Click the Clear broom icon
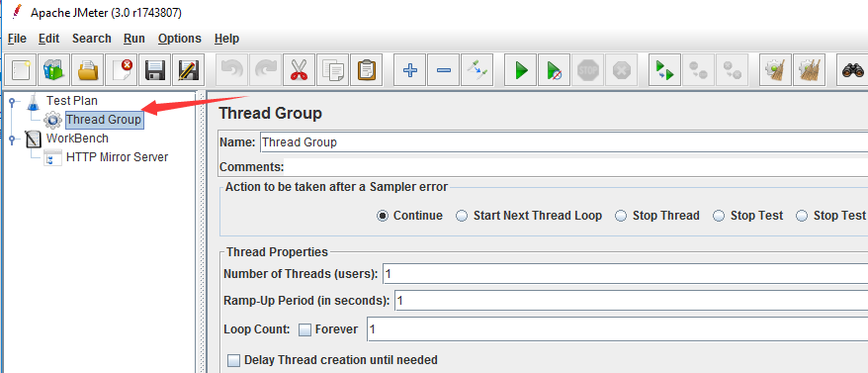 click(x=775, y=70)
